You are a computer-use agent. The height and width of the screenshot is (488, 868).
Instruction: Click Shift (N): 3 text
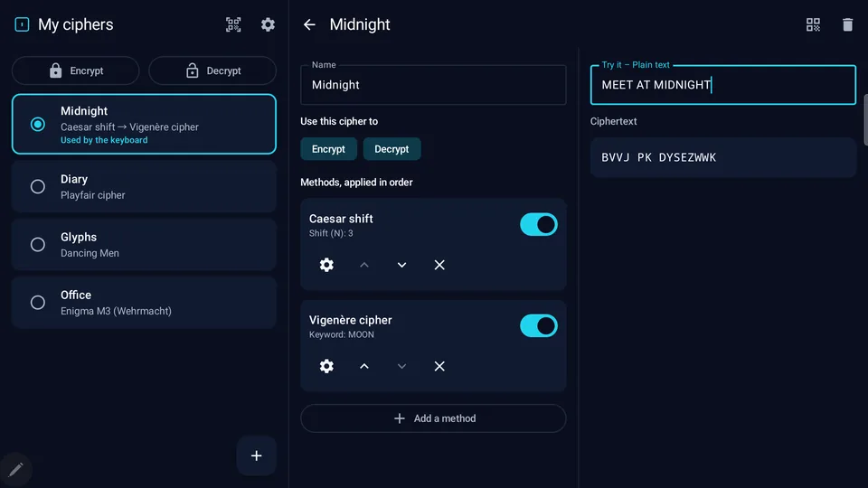pos(331,233)
